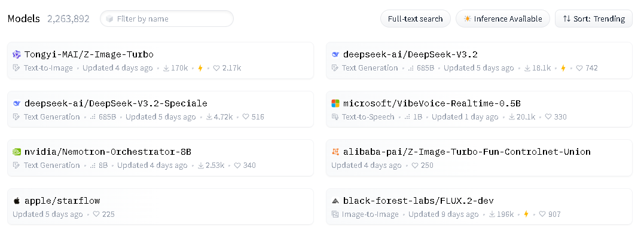644x233 pixels.
Task: Click the Text-to-Speech tag icon on VibeVoice
Action: tap(335, 117)
